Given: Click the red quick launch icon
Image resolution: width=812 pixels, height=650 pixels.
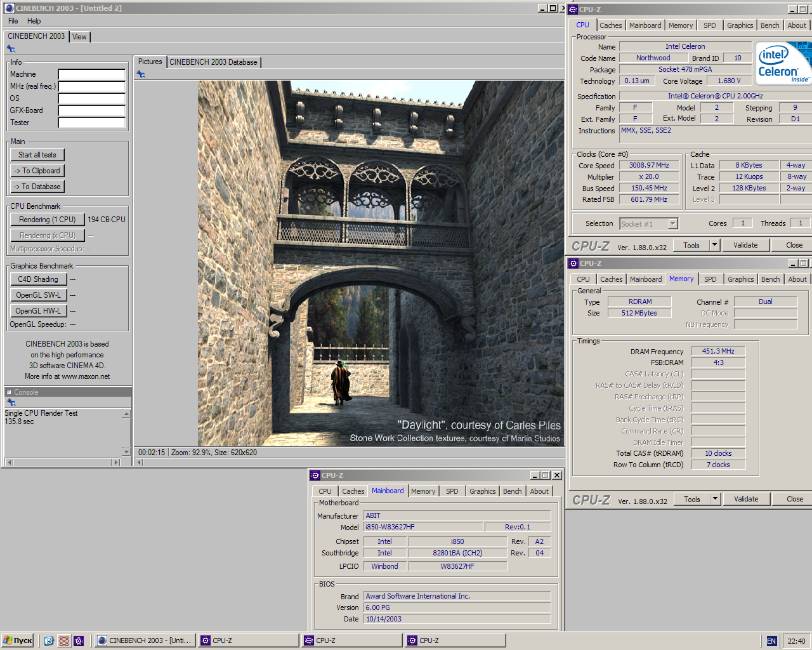Looking at the screenshot, I should pos(64,641).
